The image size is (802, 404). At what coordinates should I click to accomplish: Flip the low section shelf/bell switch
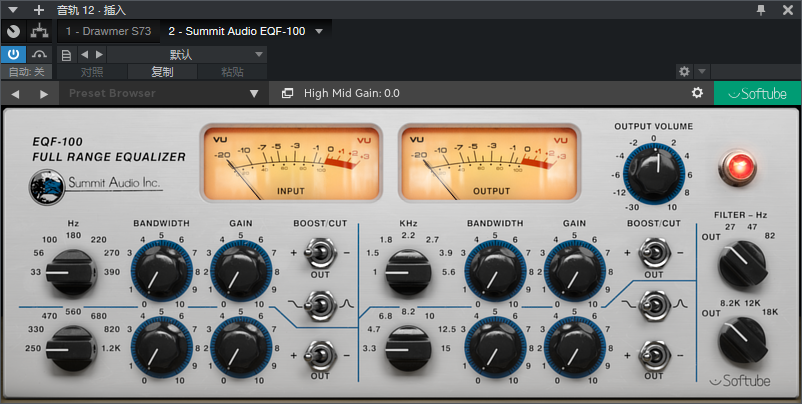click(x=320, y=305)
